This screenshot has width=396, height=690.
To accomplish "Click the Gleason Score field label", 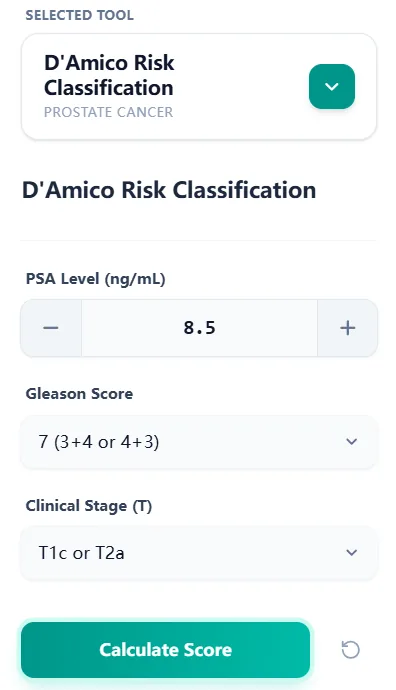I will coord(79,393).
